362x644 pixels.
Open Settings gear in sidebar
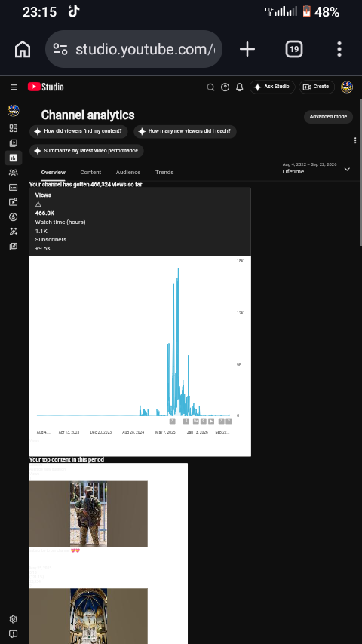click(x=13, y=619)
